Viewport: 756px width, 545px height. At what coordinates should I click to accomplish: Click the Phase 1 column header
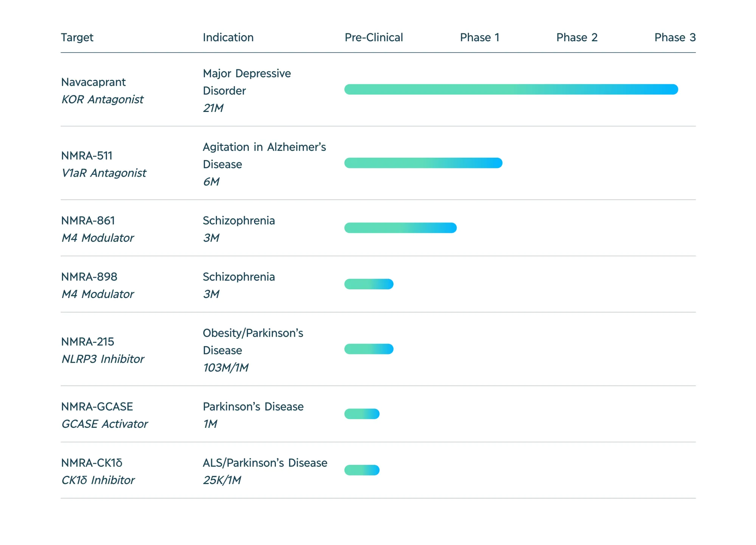[479, 37]
